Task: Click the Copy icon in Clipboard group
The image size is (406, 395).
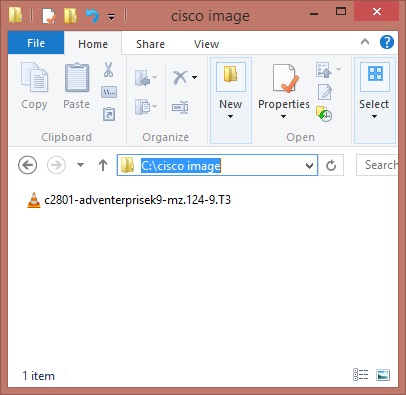Action: coord(34,77)
